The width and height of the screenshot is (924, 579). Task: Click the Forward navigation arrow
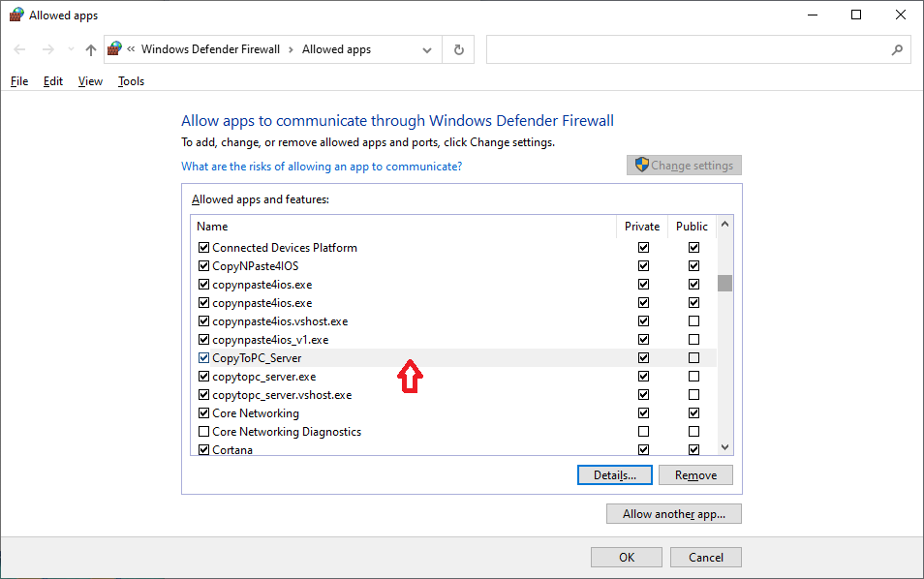(48, 49)
